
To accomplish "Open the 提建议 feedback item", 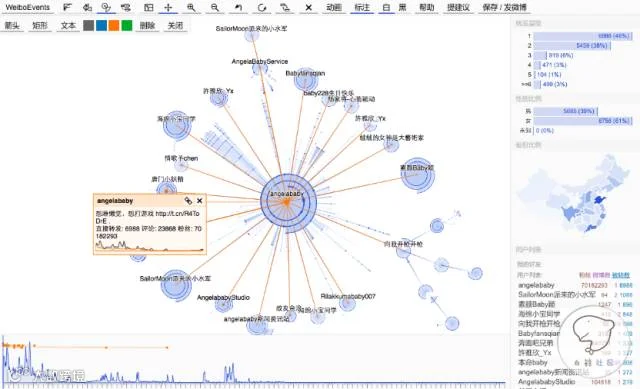I will [458, 7].
